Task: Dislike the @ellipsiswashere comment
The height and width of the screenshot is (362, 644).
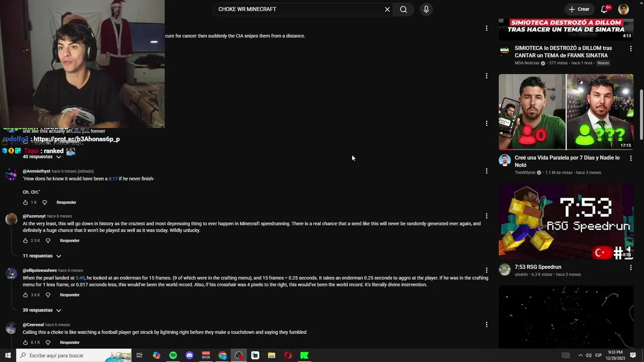Action: pyautogui.click(x=48, y=295)
